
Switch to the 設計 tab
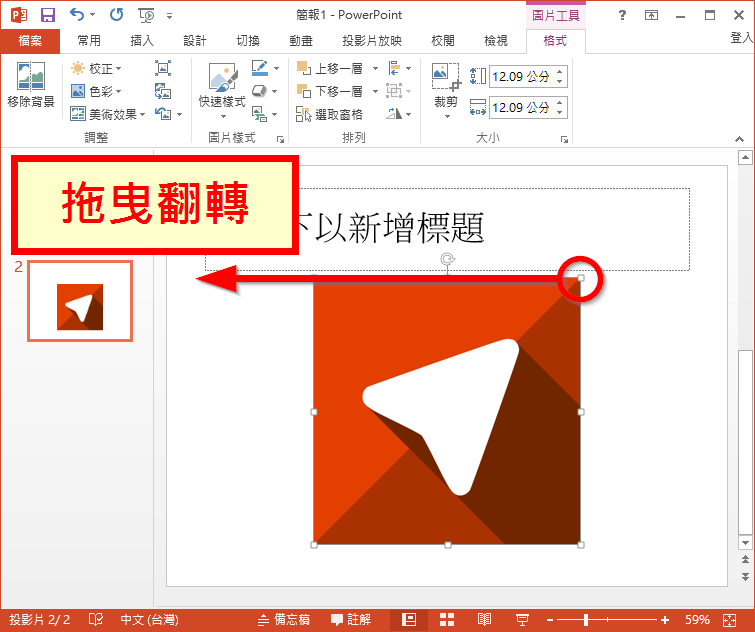pyautogui.click(x=195, y=41)
